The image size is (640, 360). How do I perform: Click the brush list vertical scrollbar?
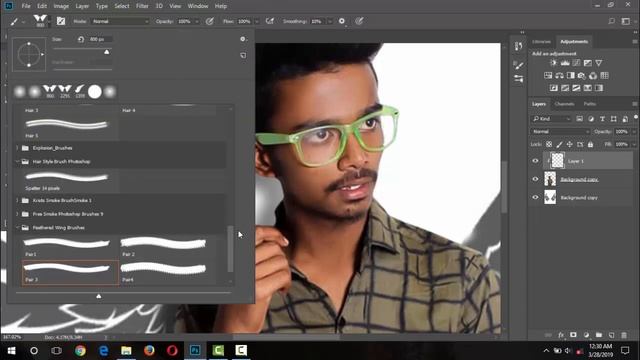pyautogui.click(x=230, y=249)
